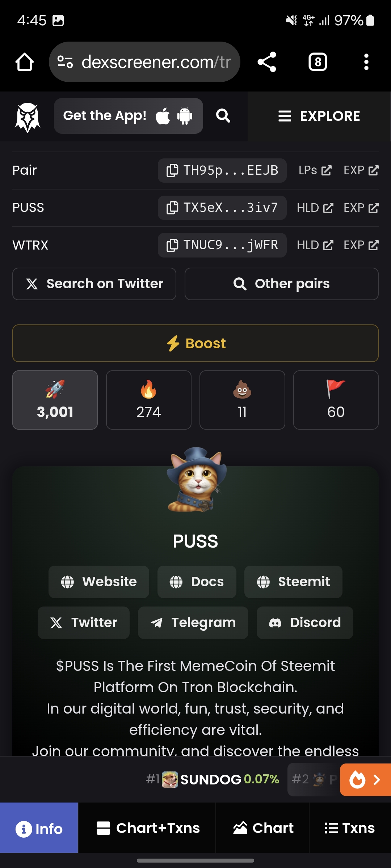This screenshot has height=868, width=391.
Task: Open the PUSS HLD holders link
Action: click(315, 208)
